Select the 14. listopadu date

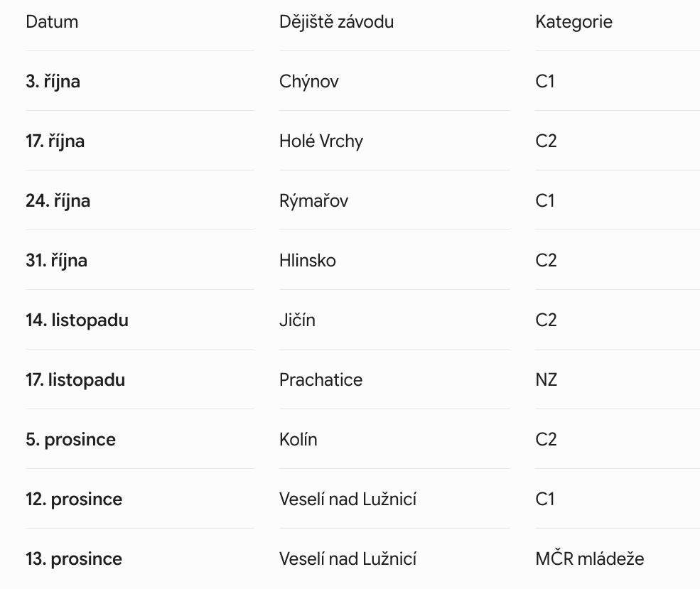click(77, 320)
